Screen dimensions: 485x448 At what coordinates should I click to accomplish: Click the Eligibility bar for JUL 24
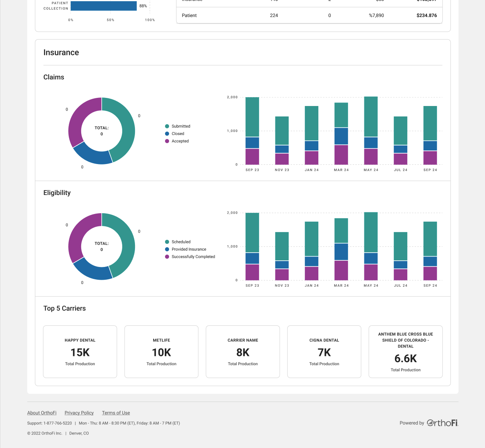(400, 256)
